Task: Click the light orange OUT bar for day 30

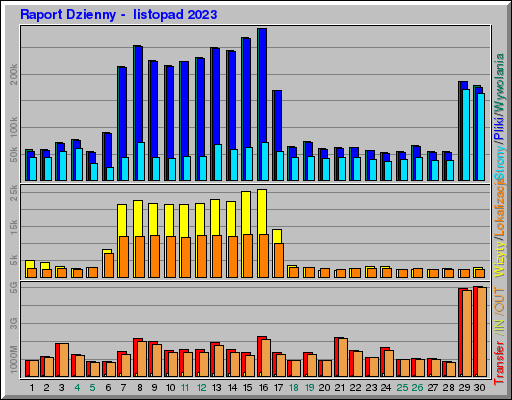Action: tap(482, 332)
